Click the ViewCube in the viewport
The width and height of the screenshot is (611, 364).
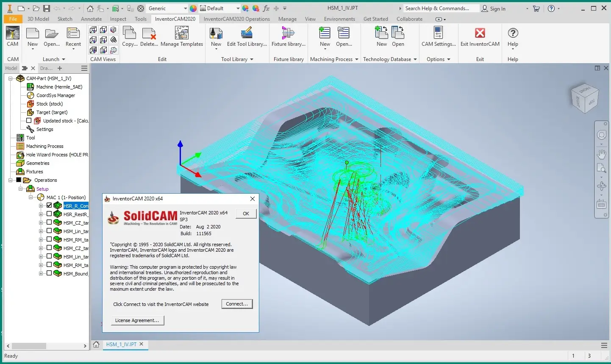585,97
